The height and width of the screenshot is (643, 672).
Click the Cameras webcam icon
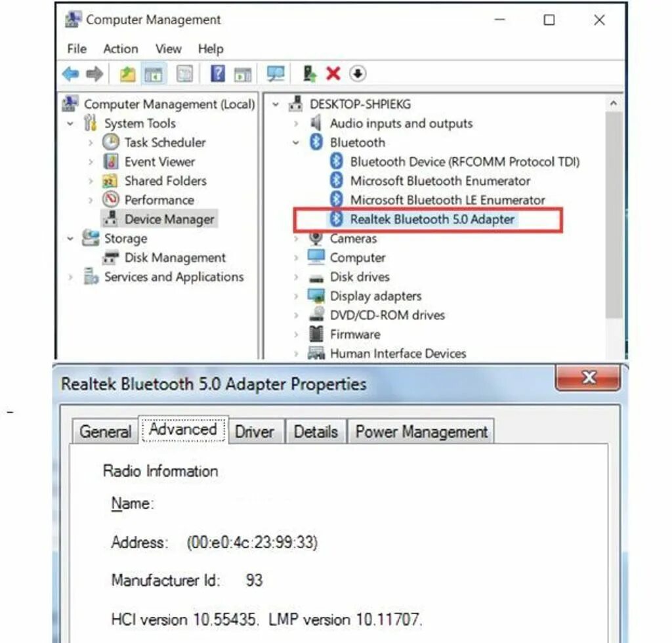click(316, 238)
